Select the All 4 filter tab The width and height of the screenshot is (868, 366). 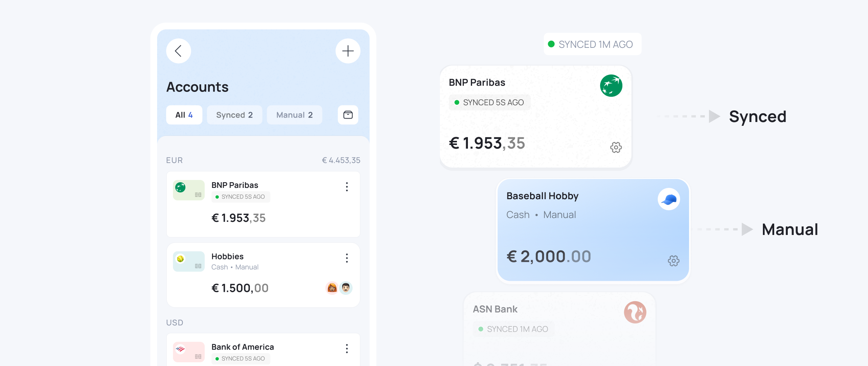(x=184, y=115)
